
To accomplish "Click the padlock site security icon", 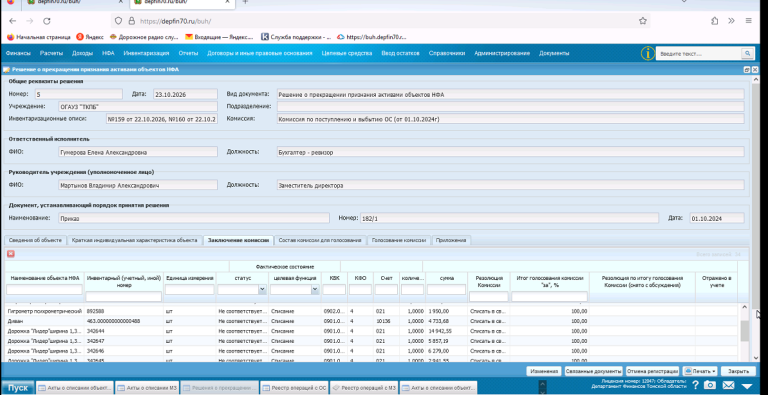I will [x=131, y=21].
